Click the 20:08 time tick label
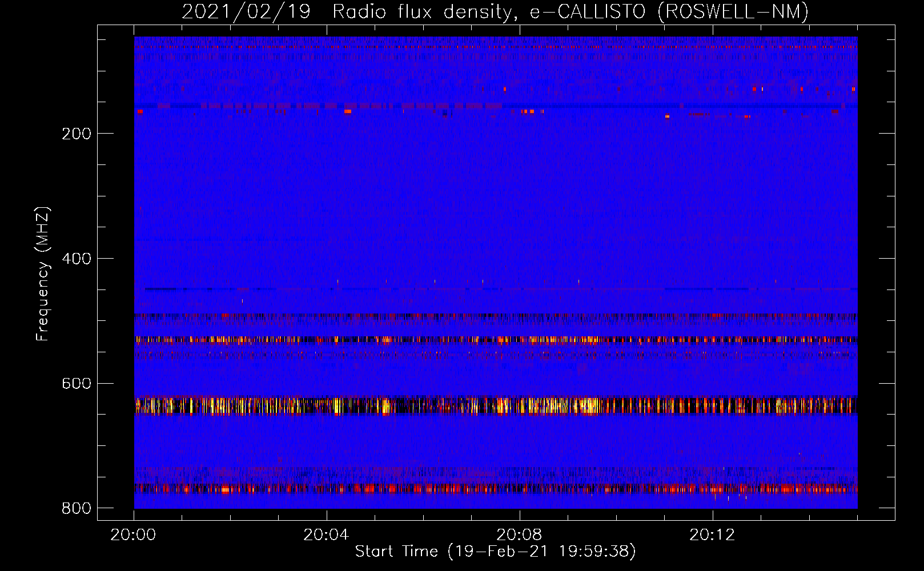Screen dimensions: 924x571 coord(519,535)
